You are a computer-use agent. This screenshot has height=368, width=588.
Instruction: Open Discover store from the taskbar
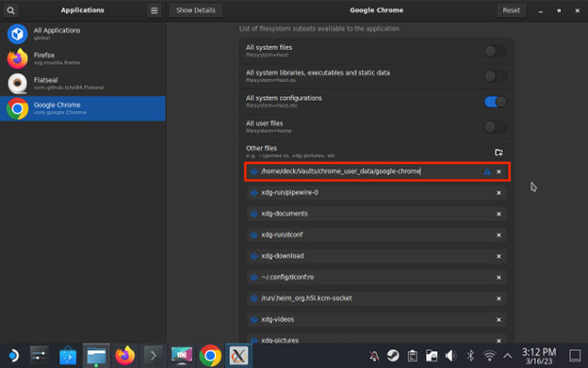pos(68,356)
